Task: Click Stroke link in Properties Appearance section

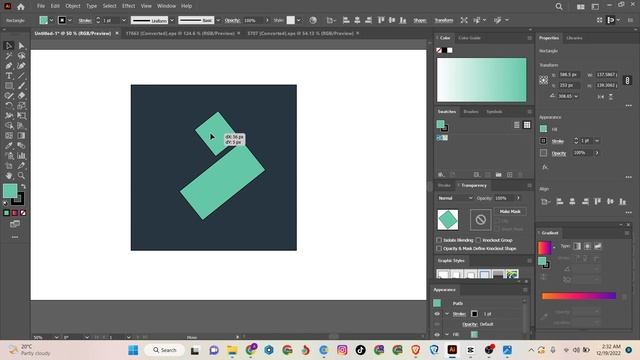Action: tap(558, 141)
